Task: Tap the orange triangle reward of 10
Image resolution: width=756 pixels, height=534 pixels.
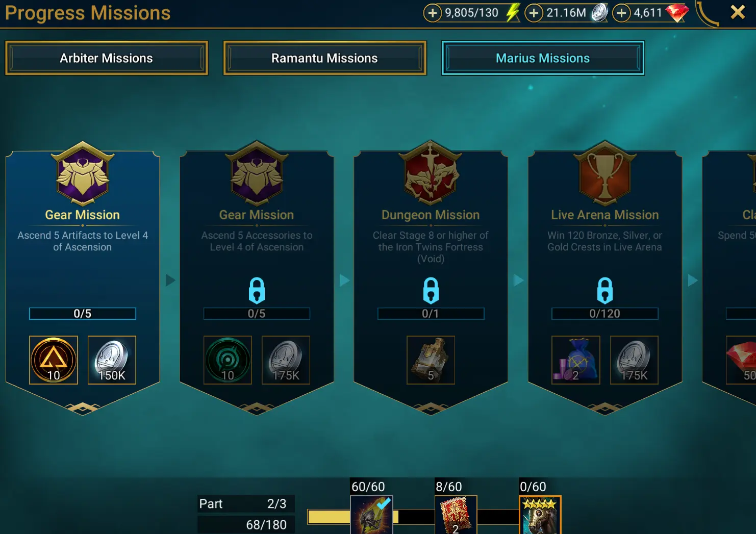Action: (x=54, y=360)
